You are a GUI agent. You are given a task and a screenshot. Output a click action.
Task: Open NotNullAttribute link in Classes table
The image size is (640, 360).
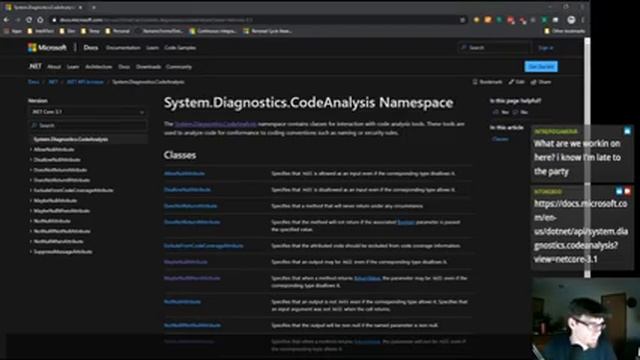(x=182, y=302)
